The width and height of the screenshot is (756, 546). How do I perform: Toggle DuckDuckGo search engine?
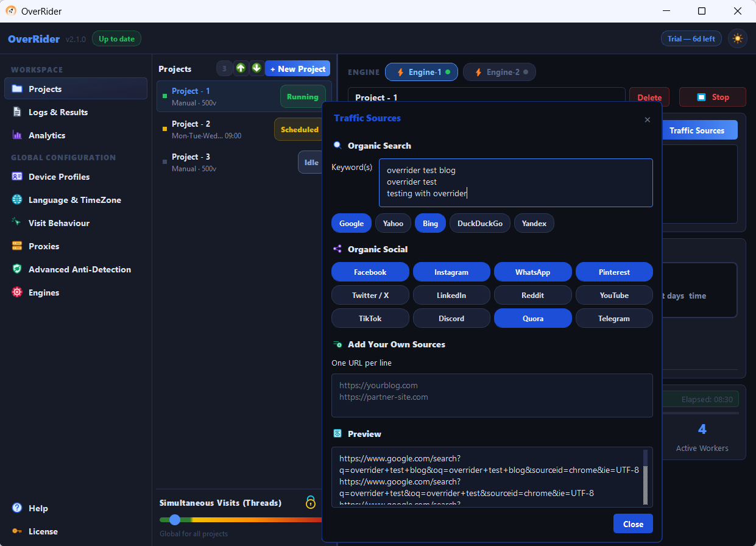tap(480, 224)
